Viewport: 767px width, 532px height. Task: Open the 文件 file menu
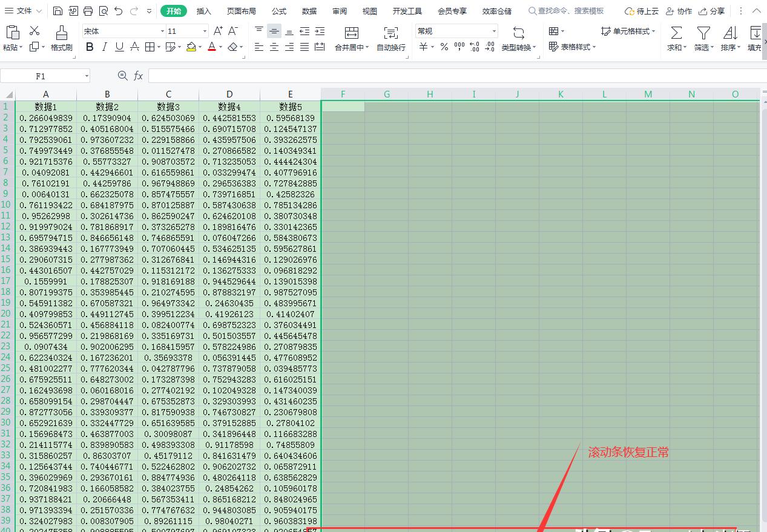[23, 11]
